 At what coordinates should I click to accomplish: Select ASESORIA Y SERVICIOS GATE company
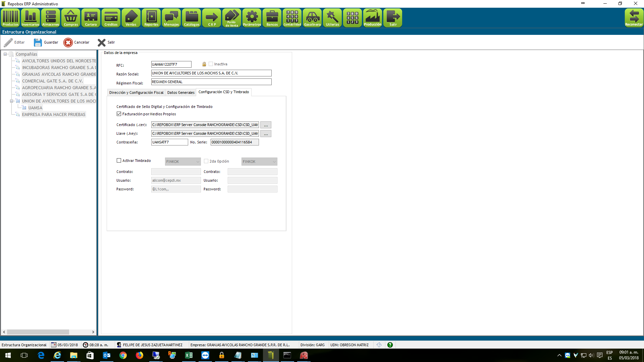point(59,94)
